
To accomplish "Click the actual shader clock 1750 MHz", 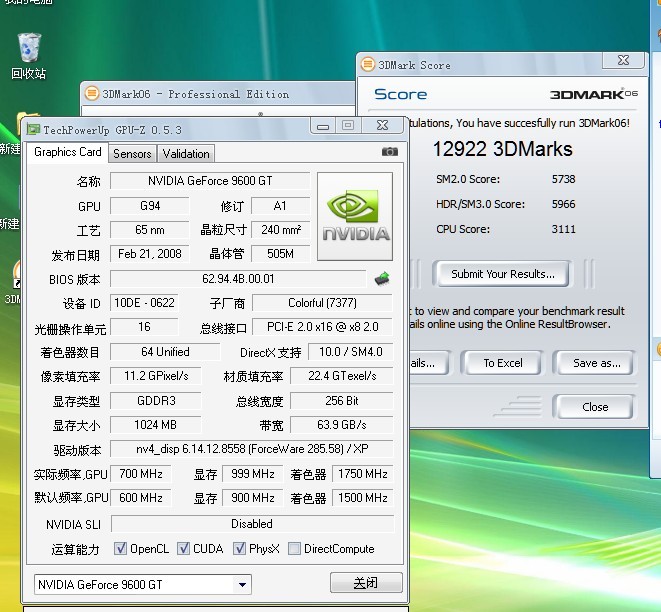I will (x=363, y=474).
